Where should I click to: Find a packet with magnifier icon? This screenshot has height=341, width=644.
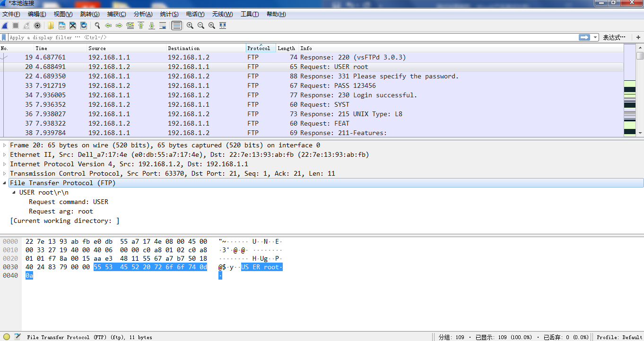97,26
